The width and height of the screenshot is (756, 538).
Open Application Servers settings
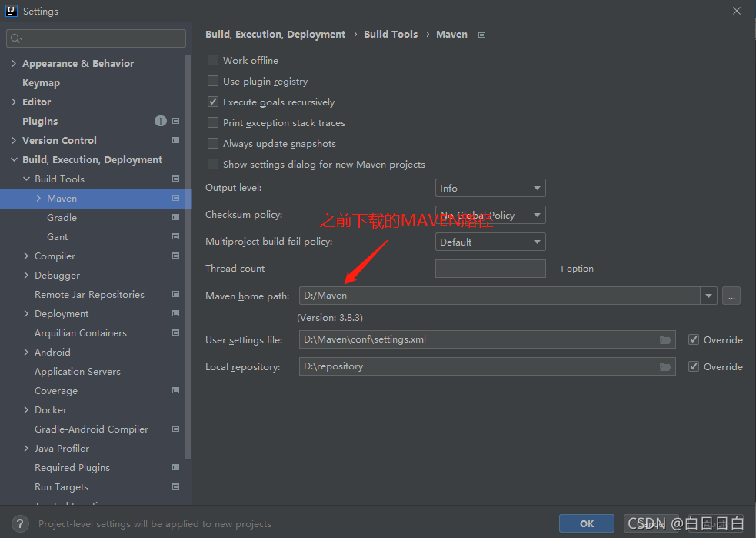[78, 372]
